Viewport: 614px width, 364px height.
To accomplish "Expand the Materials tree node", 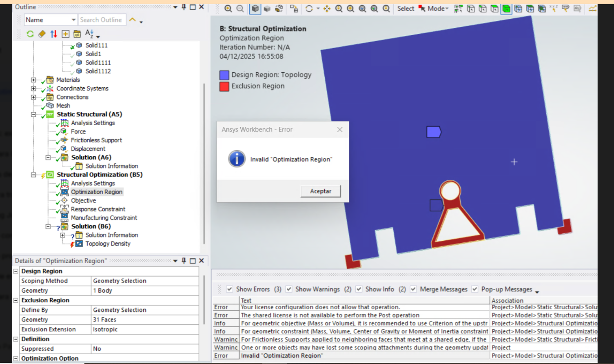I will point(33,80).
